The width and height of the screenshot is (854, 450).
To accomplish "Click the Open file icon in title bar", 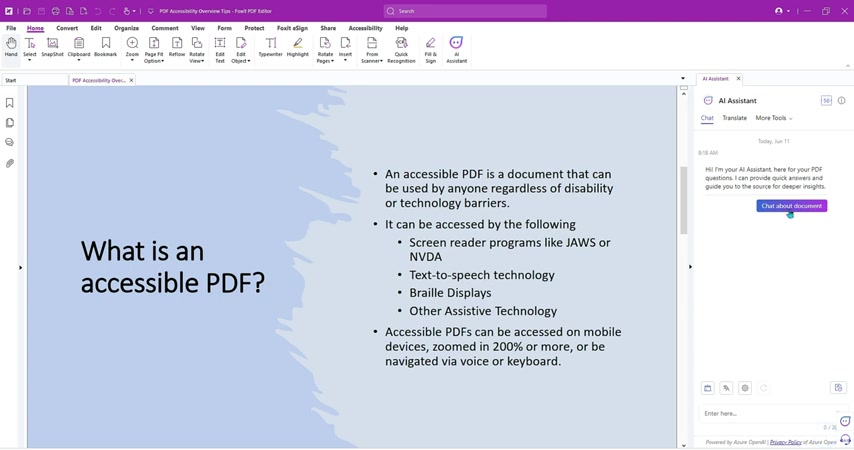I will 27,11.
